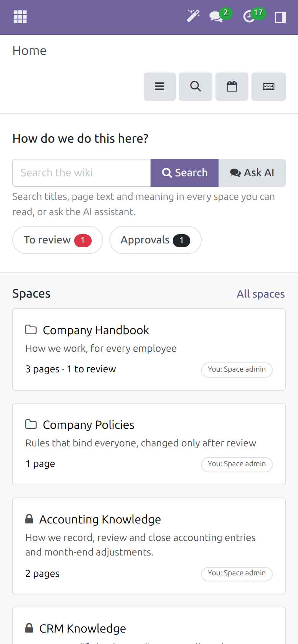The width and height of the screenshot is (298, 644).
Task: Click '3 pages · 1 to review' text
Action: (x=71, y=369)
